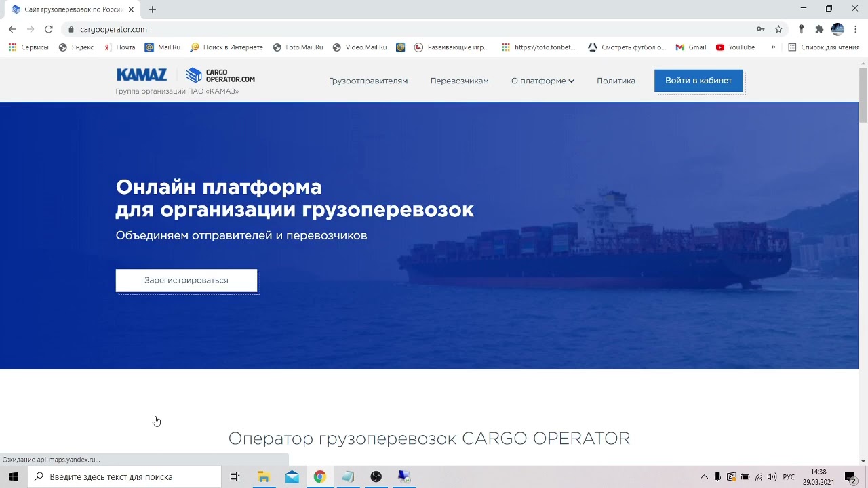Image resolution: width=868 pixels, height=488 pixels.
Task: Open Поиск в Интернете bookmark
Action: pos(226,47)
